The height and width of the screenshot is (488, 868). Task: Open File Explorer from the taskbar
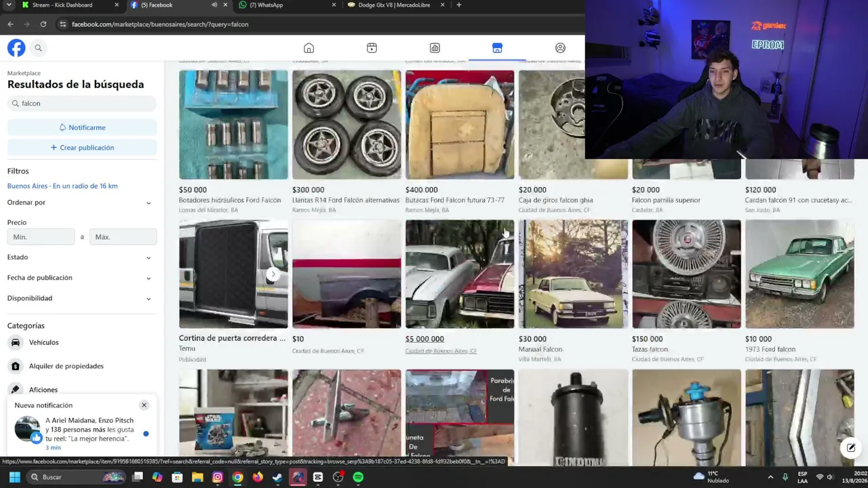tap(197, 477)
